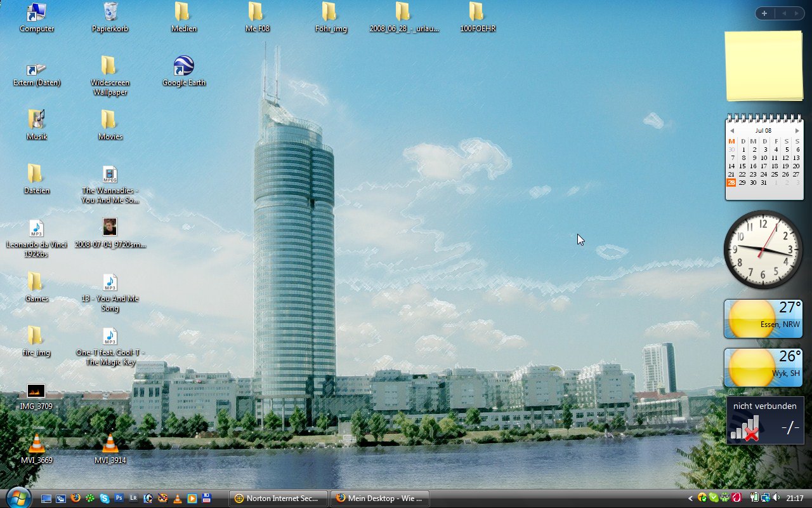Click the Lightroom quick launch icon
The width and height of the screenshot is (812, 508).
[134, 498]
